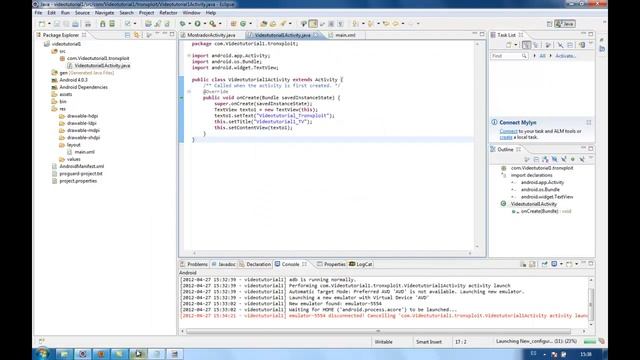The width and height of the screenshot is (640, 360).
Task: Open the Package Explorer view menu
Action: [x=149, y=35]
